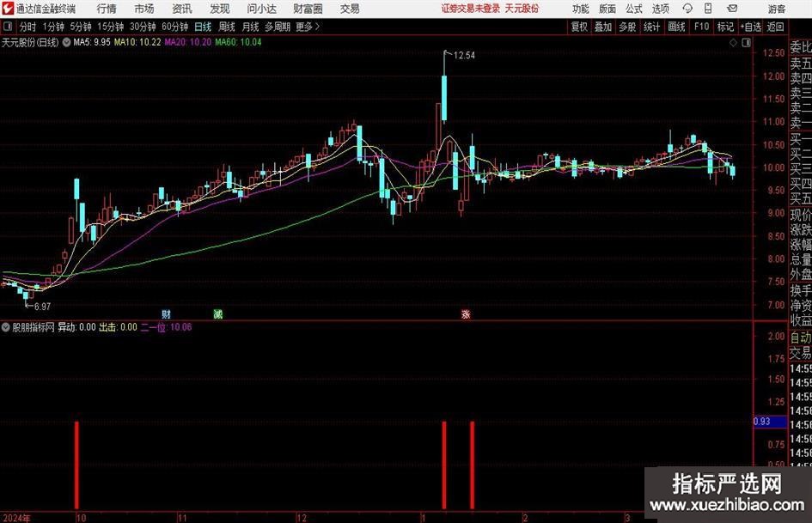The width and height of the screenshot is (812, 523).
Task: Click the 证券交易未登录 login link
Action: 471,9
